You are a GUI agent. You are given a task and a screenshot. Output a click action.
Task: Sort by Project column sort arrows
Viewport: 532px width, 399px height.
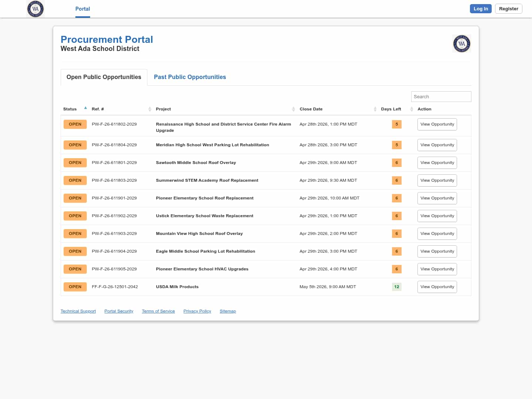(x=293, y=109)
